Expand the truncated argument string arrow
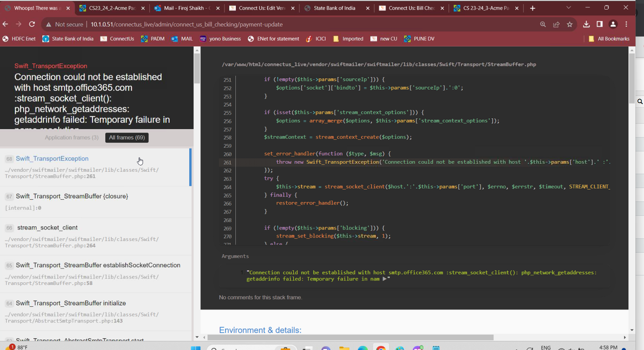The height and width of the screenshot is (350, 644). [x=384, y=279]
